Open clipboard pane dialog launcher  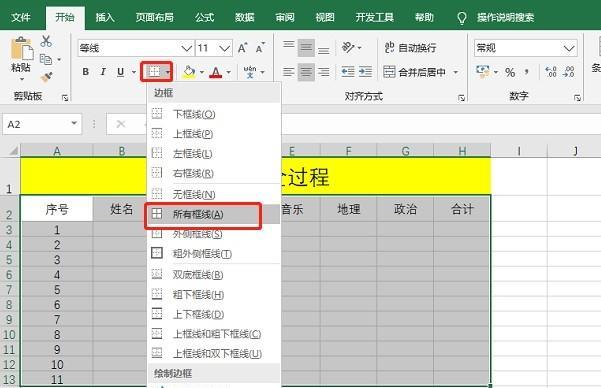pyautogui.click(x=65, y=98)
